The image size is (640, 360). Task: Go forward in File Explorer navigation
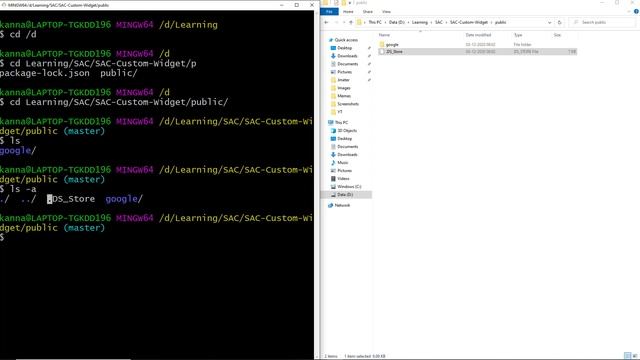[x=336, y=22]
